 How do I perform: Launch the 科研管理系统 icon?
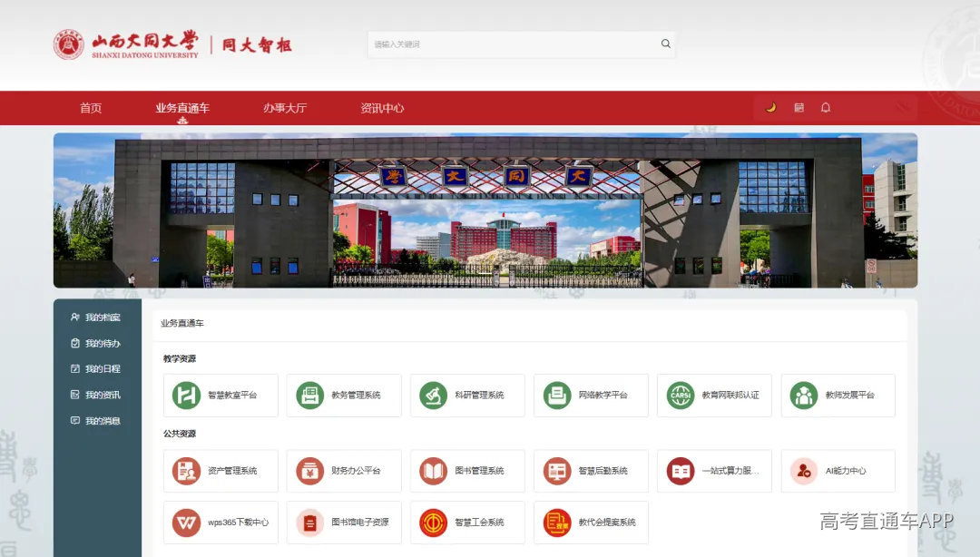[433, 396]
